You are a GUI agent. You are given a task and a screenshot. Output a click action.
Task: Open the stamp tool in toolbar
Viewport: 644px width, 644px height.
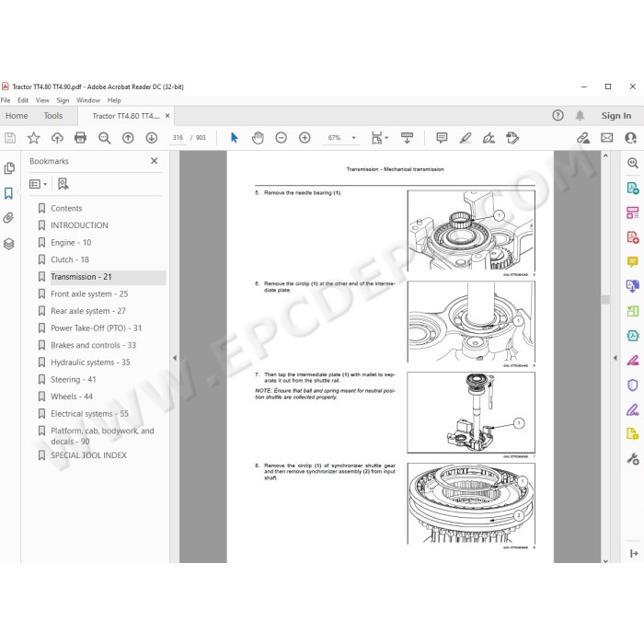pos(512,138)
